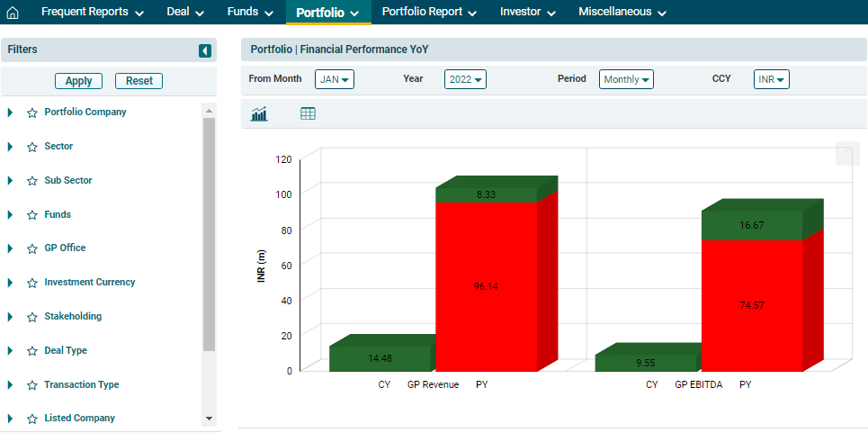The height and width of the screenshot is (433, 868).
Task: Toggle favorite star for GP Office
Action: 32,248
